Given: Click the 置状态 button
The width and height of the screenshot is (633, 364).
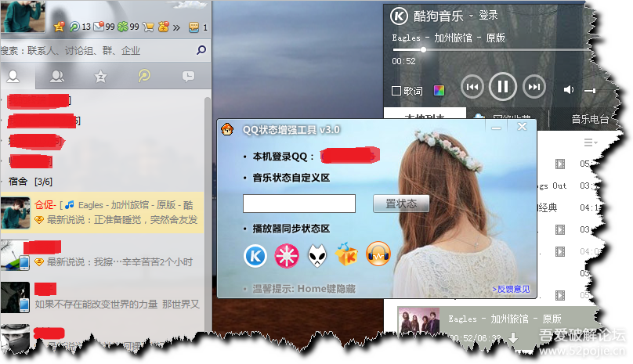Looking at the screenshot, I should point(401,204).
